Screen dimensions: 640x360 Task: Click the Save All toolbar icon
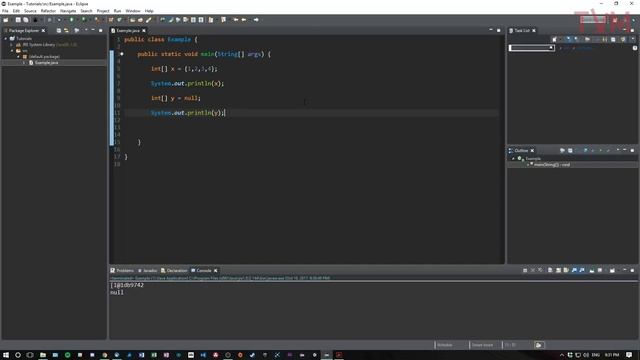tap(26, 20)
